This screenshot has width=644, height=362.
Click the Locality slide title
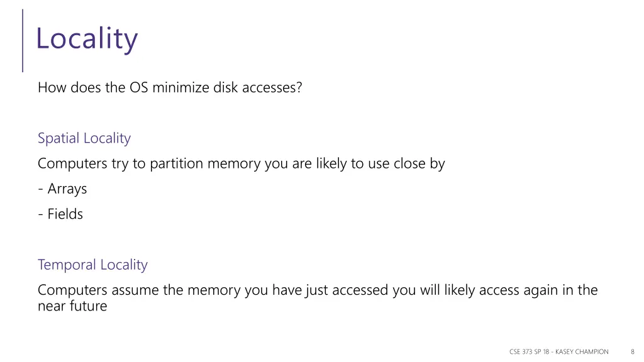pyautogui.click(x=87, y=38)
